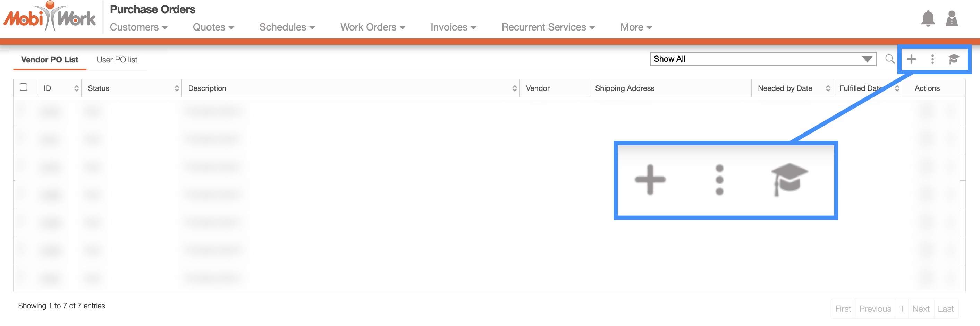Open the Invoices menu
The width and height of the screenshot is (980, 326).
[453, 27]
